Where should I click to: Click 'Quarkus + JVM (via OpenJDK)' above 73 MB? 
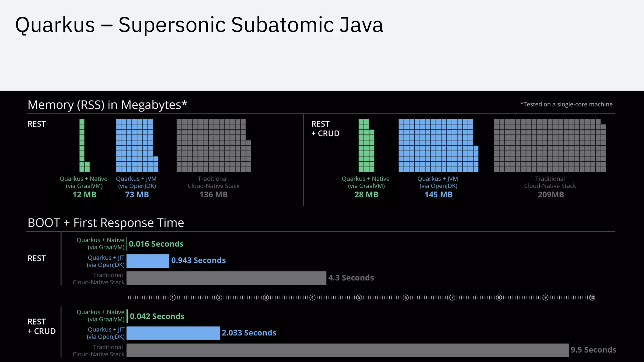tap(136, 182)
